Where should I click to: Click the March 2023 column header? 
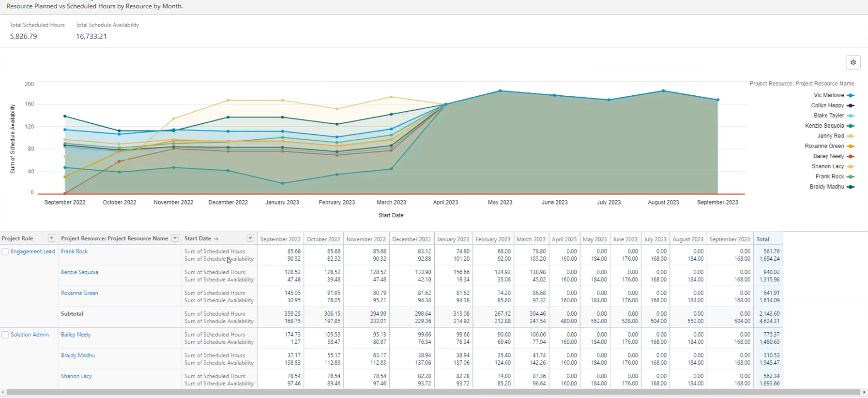pyautogui.click(x=531, y=239)
